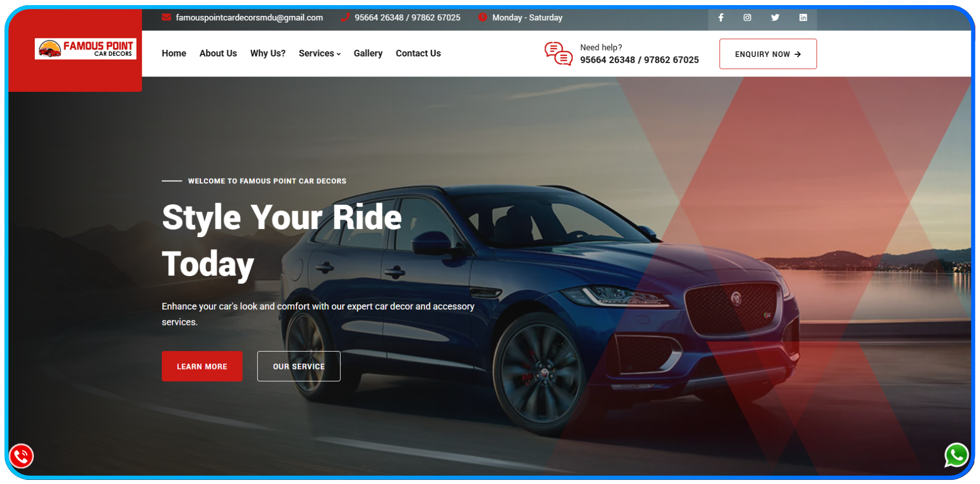The width and height of the screenshot is (980, 484).
Task: Click the Famous Point Car Decors logo
Action: point(85,49)
